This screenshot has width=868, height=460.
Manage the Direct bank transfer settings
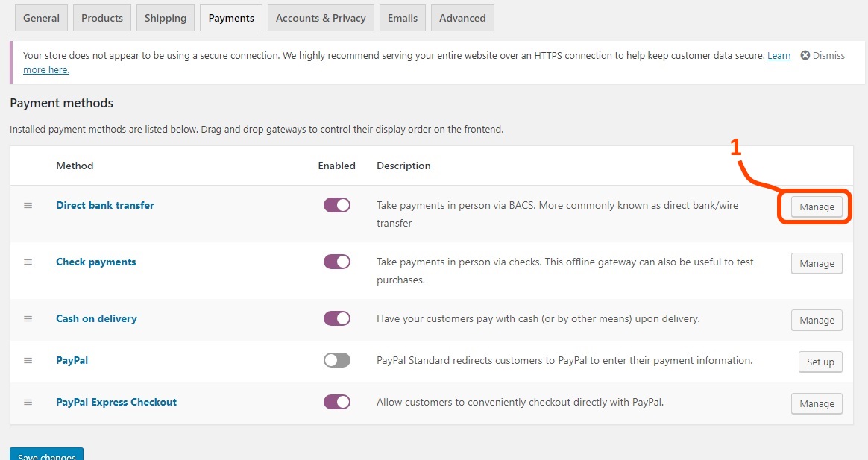point(816,206)
